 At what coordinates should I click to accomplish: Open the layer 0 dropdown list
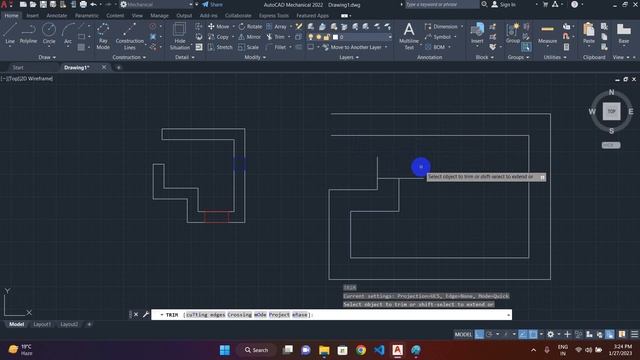point(390,37)
